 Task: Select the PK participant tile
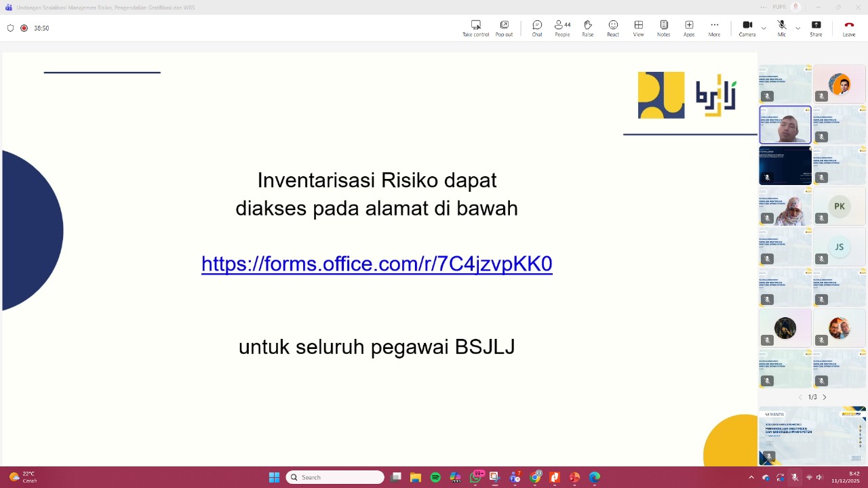tap(840, 207)
